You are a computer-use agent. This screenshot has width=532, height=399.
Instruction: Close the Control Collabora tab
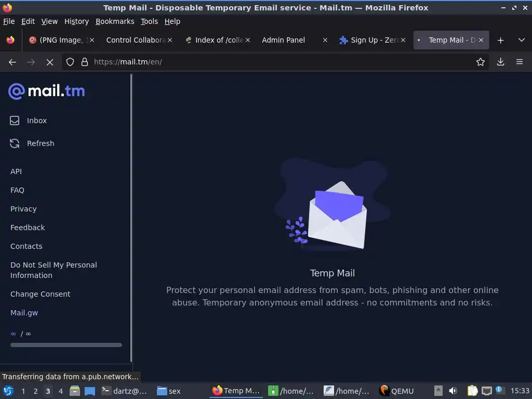coord(170,40)
